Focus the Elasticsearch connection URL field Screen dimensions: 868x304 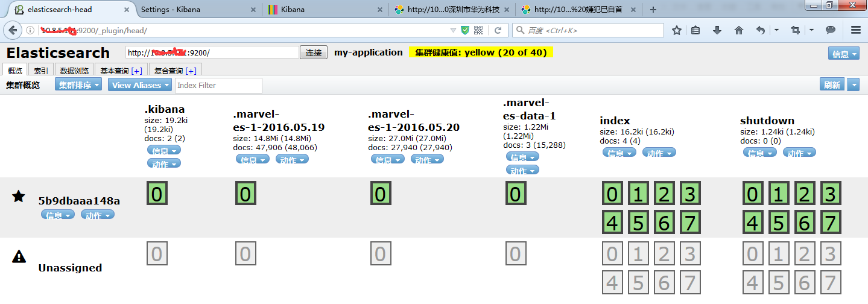point(212,52)
